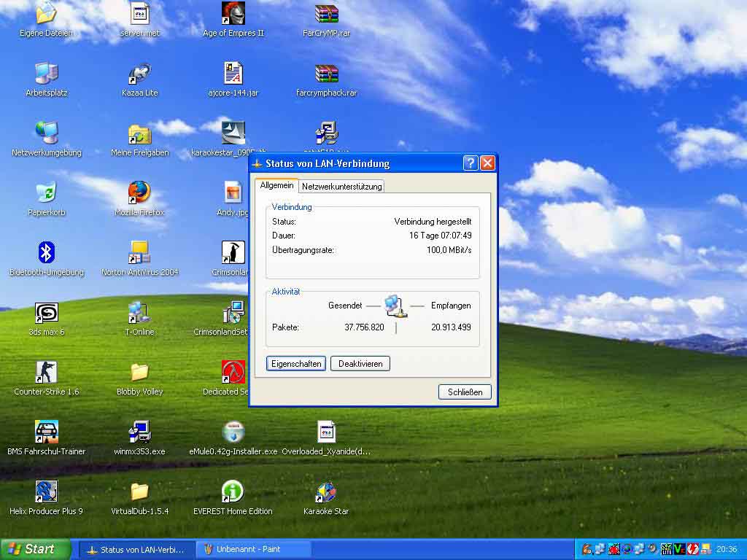Select the VirtualDub-1.5.4 folder icon
The width and height of the screenshot is (747, 560).
pos(139,497)
